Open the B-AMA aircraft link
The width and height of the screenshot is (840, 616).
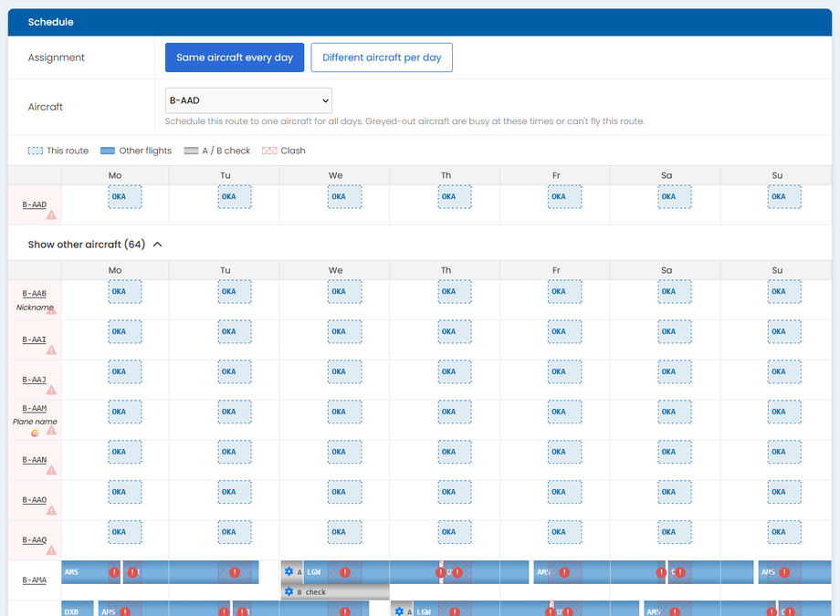tap(35, 580)
